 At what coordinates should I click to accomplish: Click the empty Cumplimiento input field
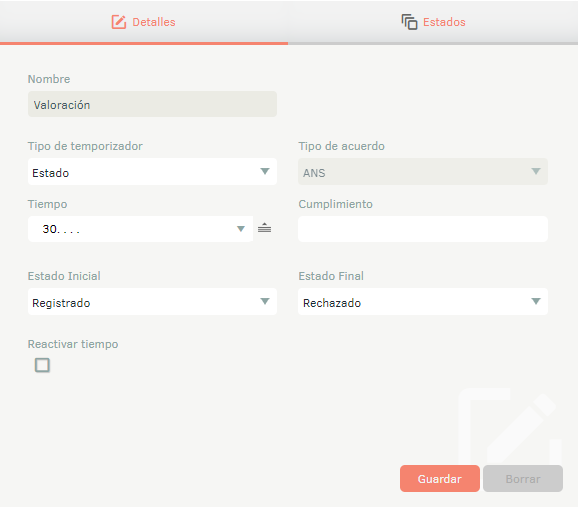pyautogui.click(x=423, y=229)
